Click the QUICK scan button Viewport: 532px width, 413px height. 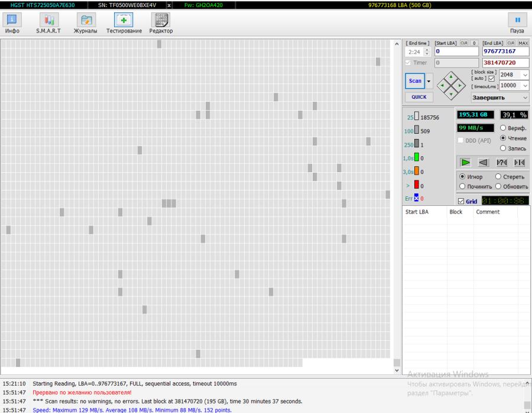pos(419,97)
